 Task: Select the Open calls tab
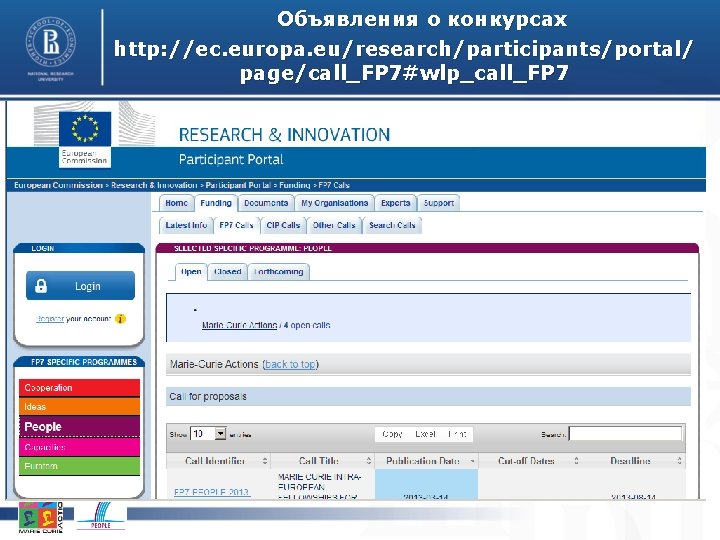click(191, 272)
